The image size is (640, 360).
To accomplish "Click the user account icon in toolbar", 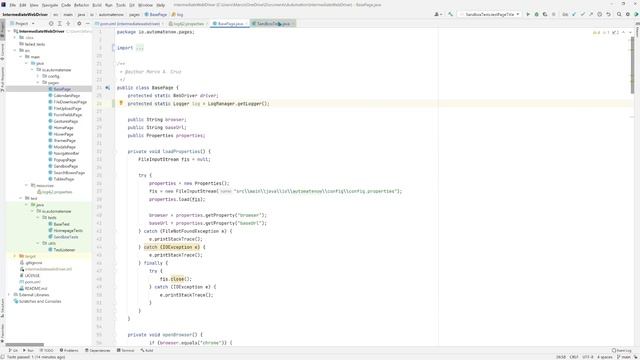I will pyautogui.click(x=437, y=14).
